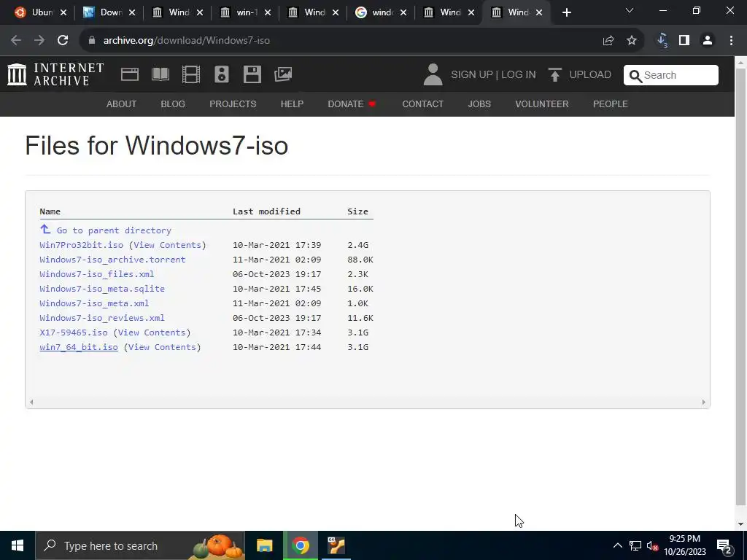The image size is (747, 560).
Task: Open Chrome three-dot menu
Action: (731, 41)
